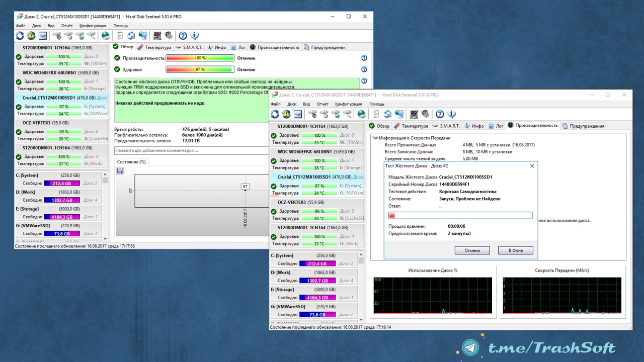Open the Конфигурация menu in the front window
This screenshot has width=644, height=362.
pos(349,104)
